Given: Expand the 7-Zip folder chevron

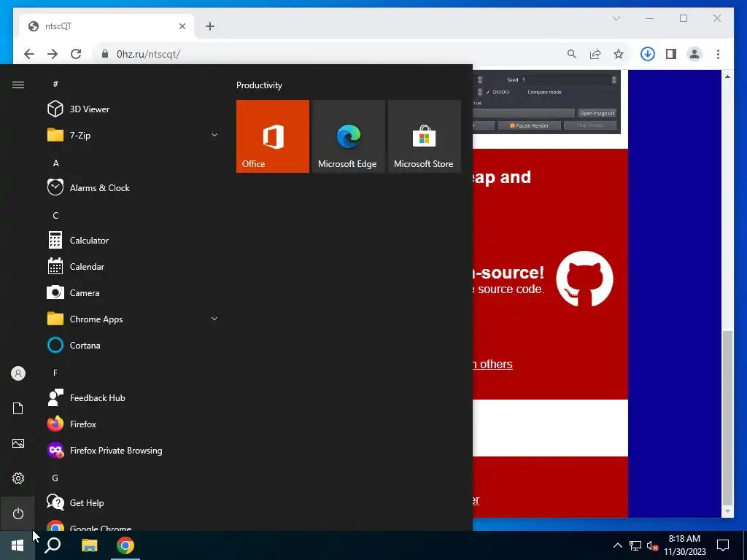Looking at the screenshot, I should click(x=214, y=135).
